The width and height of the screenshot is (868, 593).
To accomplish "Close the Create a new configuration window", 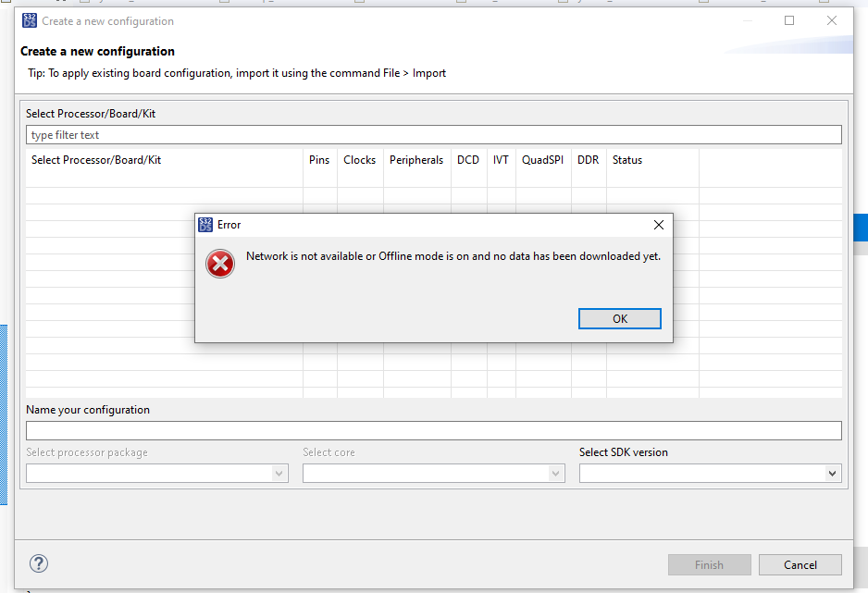I will click(832, 20).
